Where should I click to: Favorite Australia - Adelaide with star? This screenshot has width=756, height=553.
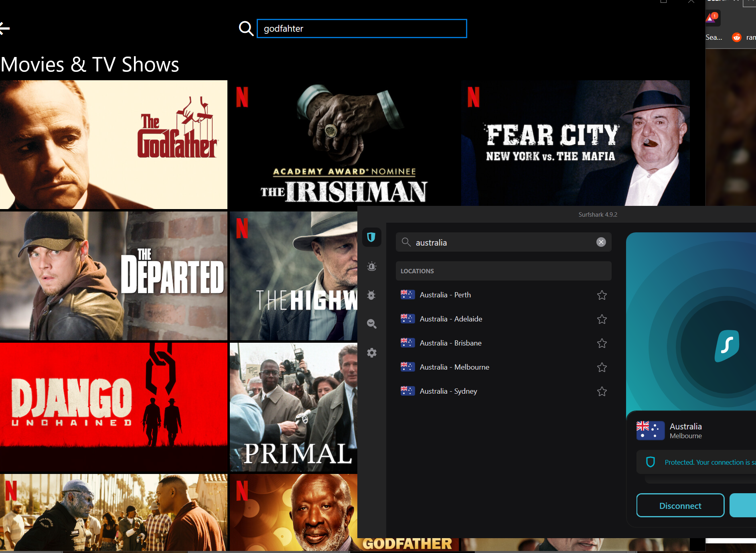point(602,319)
